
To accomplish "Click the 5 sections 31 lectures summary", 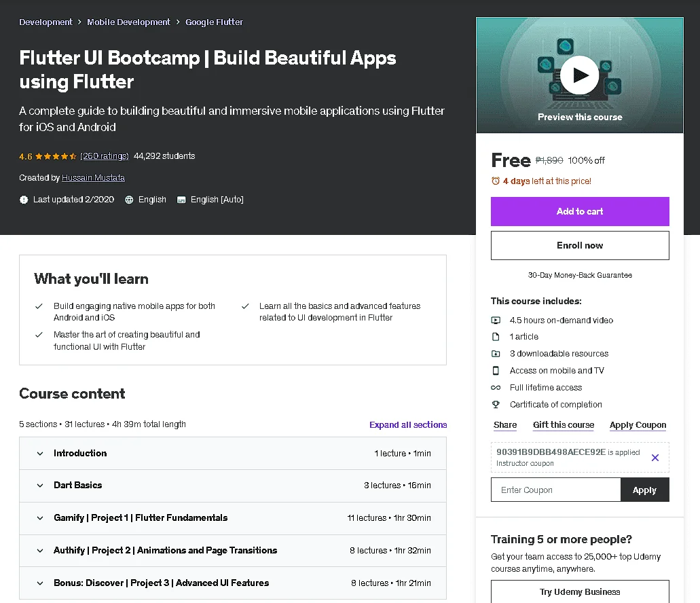I will point(103,424).
